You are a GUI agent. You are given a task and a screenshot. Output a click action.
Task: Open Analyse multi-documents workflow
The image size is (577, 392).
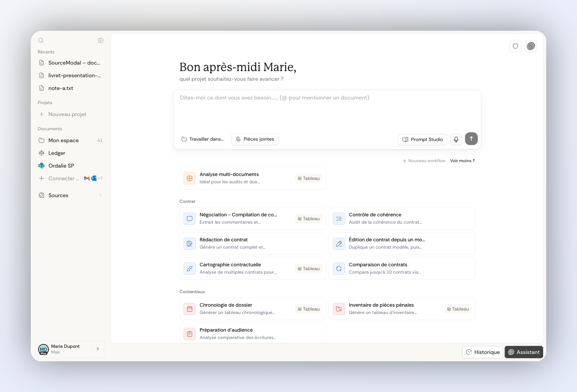pos(253,178)
